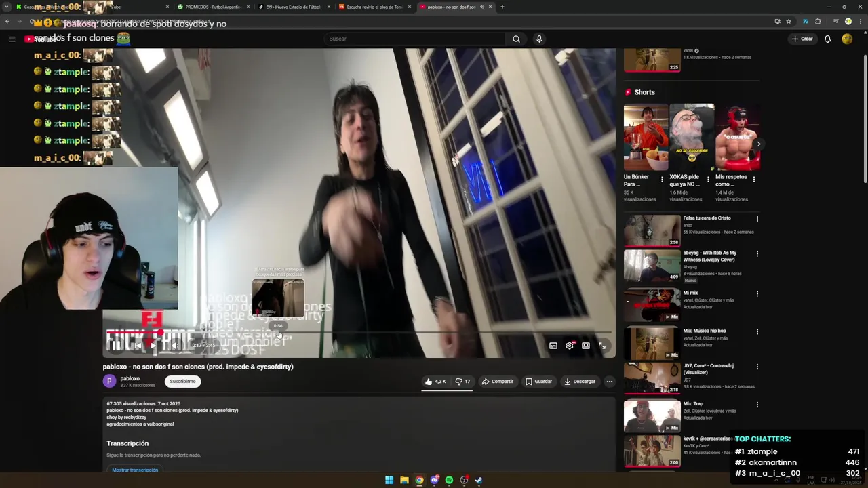Image resolution: width=868 pixels, height=488 pixels.
Task: Open the pabloxo channel avatar
Action: 109,382
